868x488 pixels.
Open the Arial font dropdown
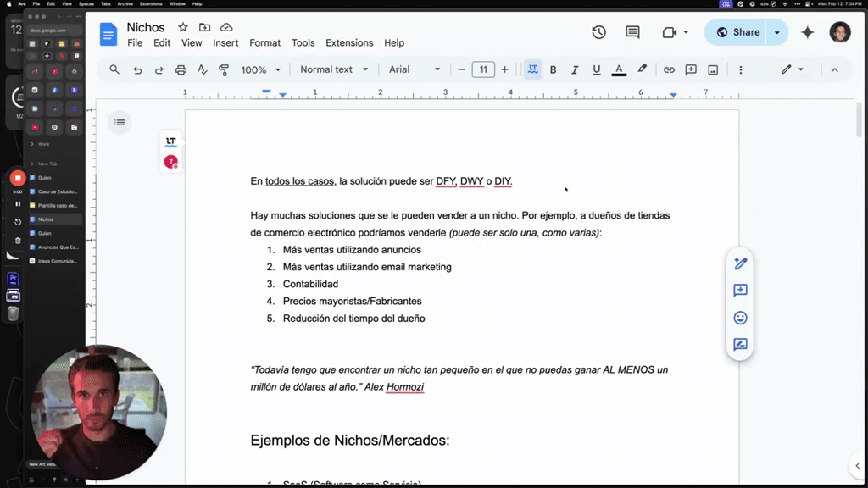coord(414,69)
